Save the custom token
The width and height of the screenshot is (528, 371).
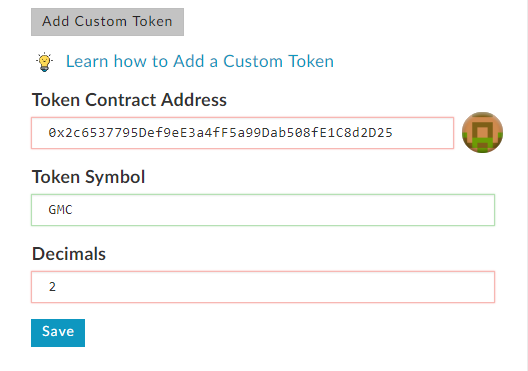click(x=58, y=333)
